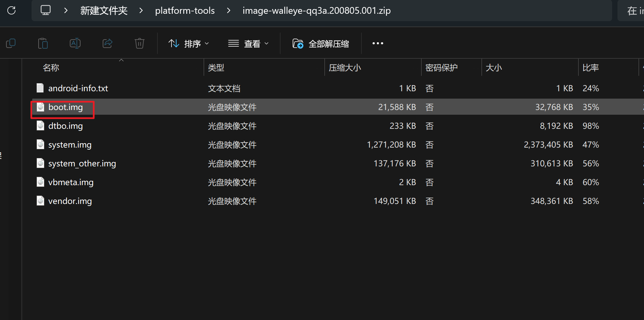This screenshot has height=320, width=644.
Task: Click the system_other.img disc image icon
Action: pyautogui.click(x=40, y=163)
